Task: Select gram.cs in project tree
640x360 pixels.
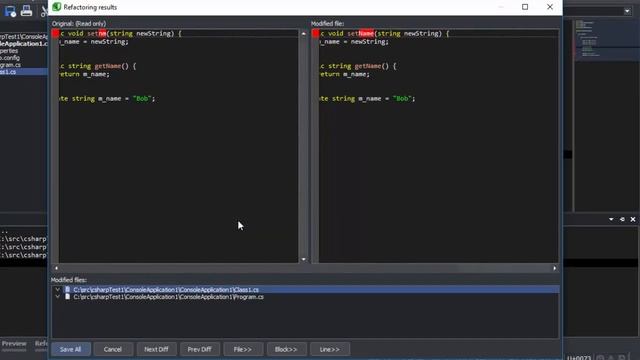Action: pyautogui.click(x=11, y=65)
